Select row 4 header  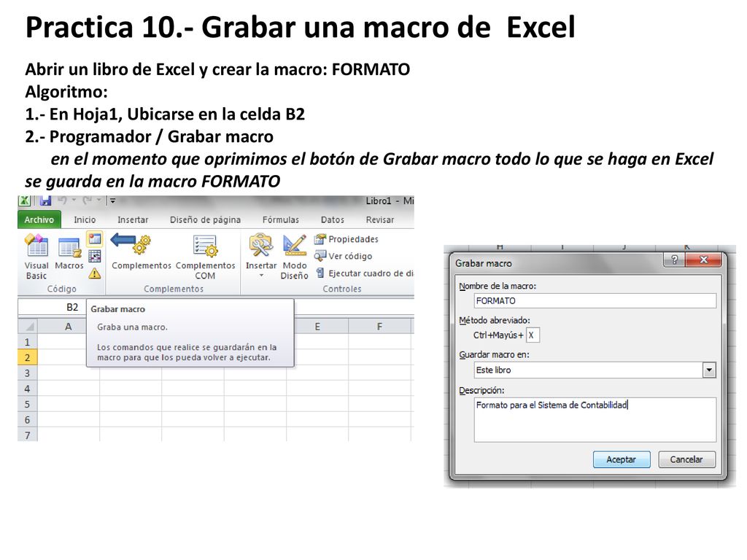[x=27, y=389]
